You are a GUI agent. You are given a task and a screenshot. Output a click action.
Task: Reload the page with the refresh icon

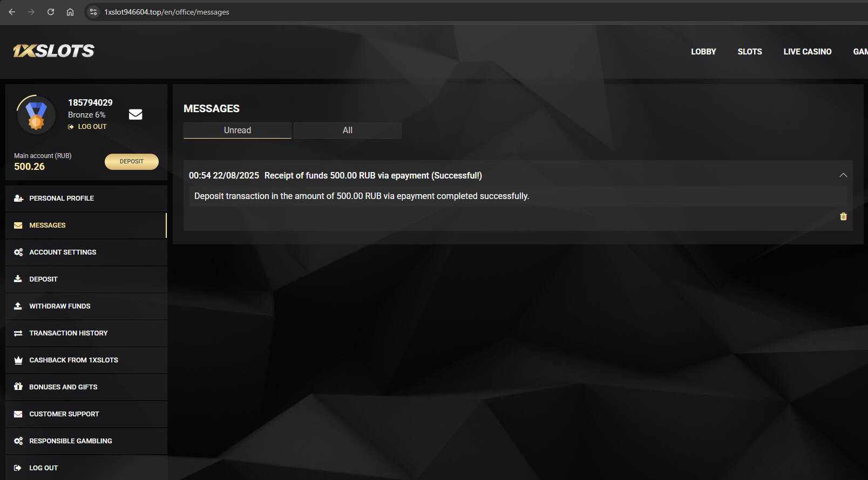pyautogui.click(x=51, y=12)
